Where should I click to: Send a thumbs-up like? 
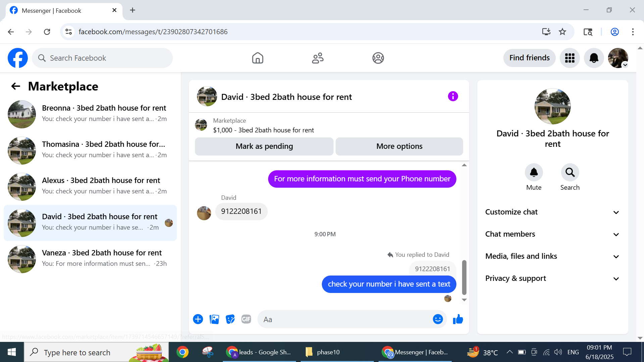tap(458, 319)
